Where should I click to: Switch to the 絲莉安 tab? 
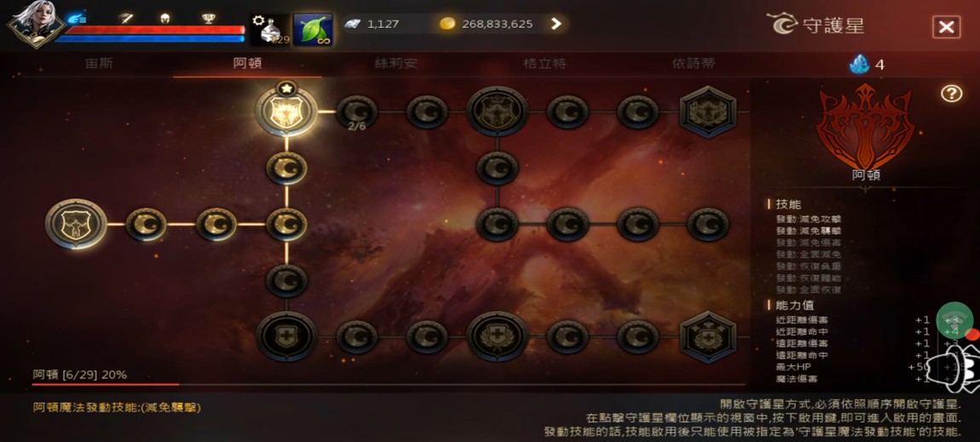(396, 63)
